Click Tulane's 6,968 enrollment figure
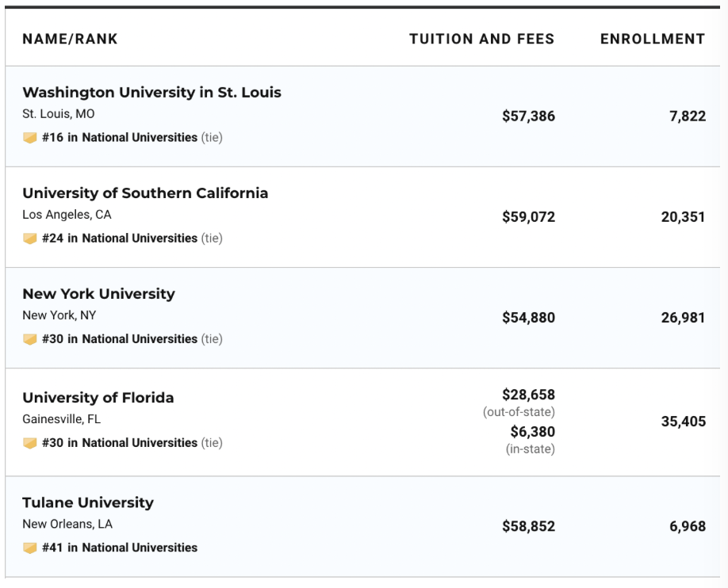728x588 pixels. tap(687, 526)
